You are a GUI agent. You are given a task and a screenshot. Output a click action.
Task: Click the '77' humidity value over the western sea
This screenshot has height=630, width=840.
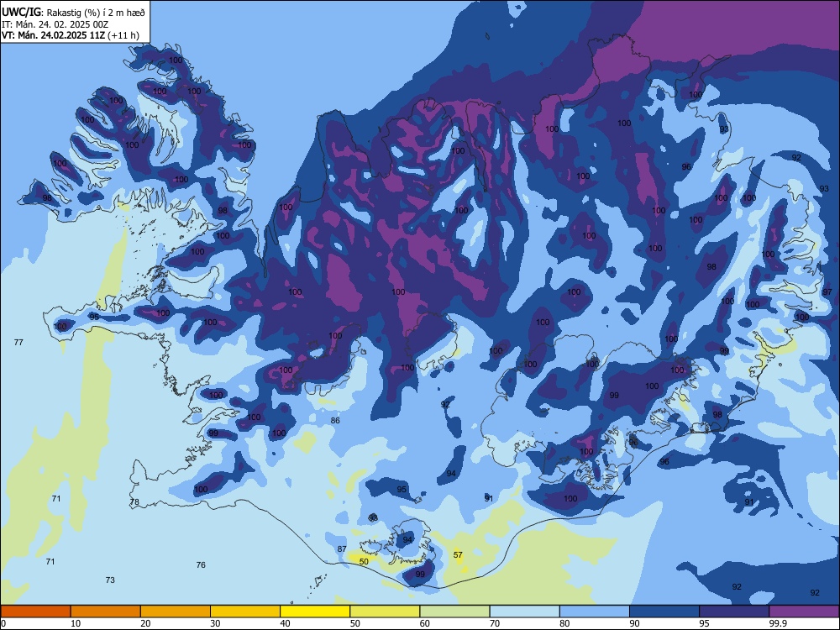18,343
